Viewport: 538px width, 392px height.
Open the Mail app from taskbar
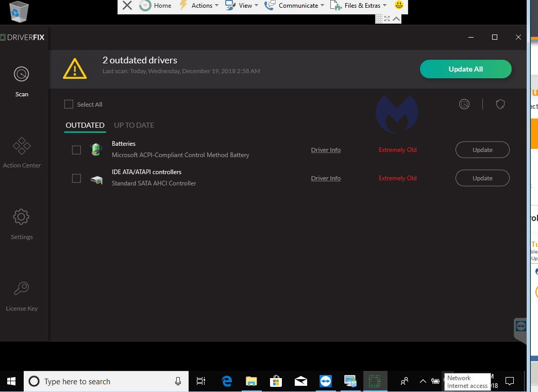301,381
